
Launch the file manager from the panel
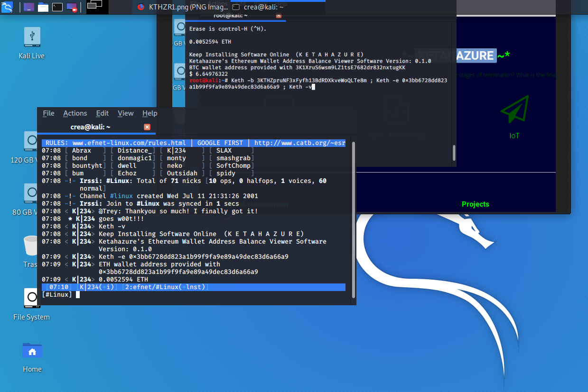pyautogui.click(x=43, y=7)
